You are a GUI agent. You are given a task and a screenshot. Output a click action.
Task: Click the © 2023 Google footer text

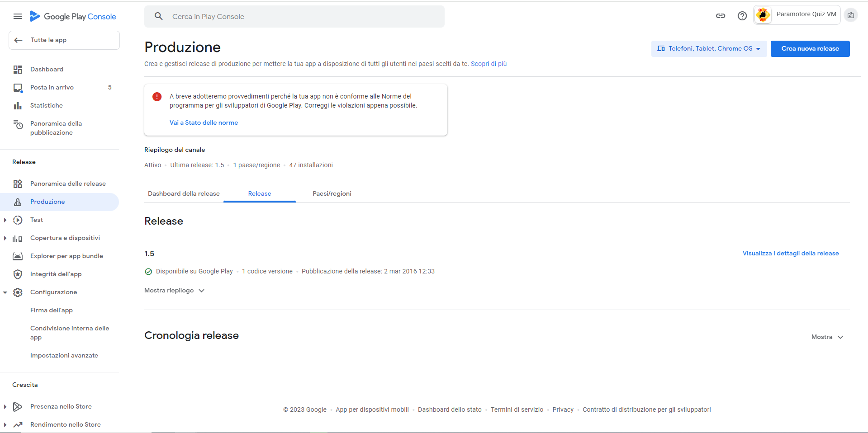[x=305, y=410]
